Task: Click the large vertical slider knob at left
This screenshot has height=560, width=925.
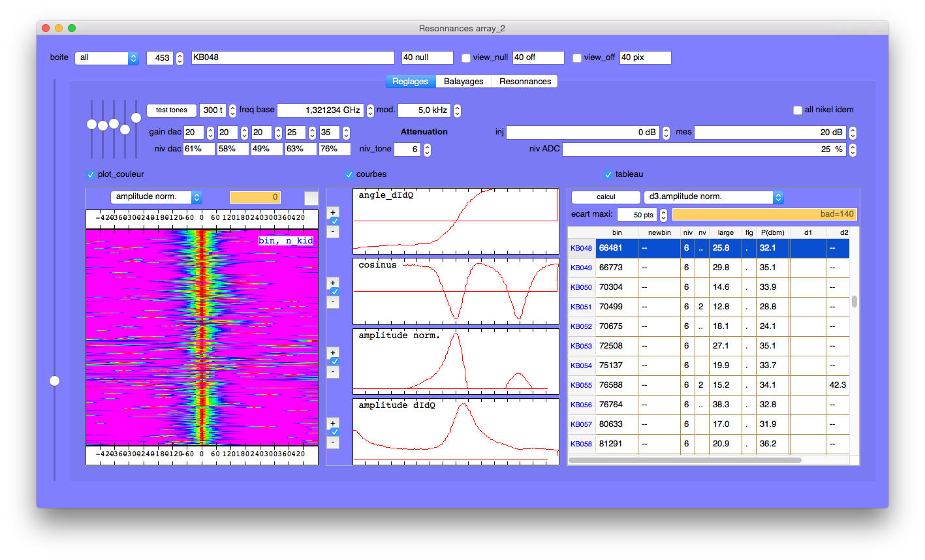Action: [x=55, y=381]
